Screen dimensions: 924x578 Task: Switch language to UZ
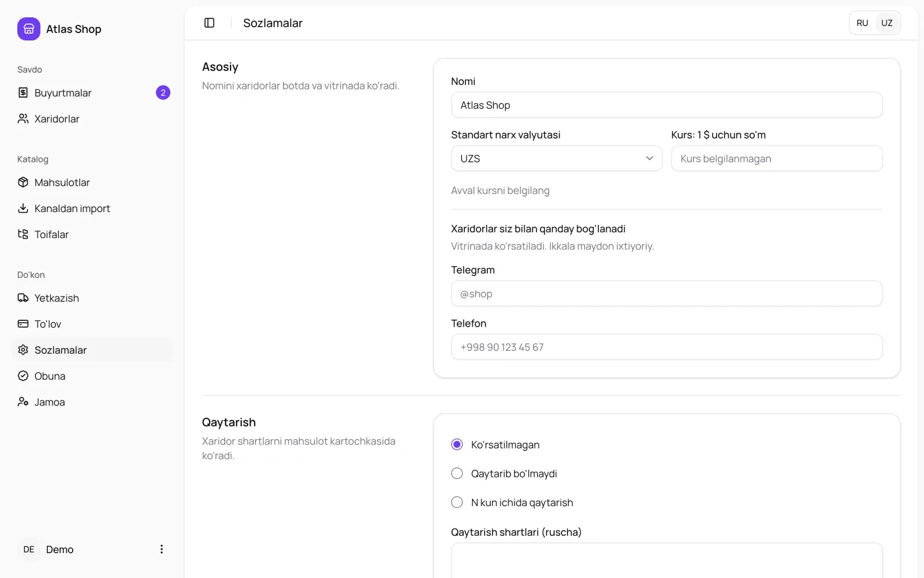pos(887,23)
